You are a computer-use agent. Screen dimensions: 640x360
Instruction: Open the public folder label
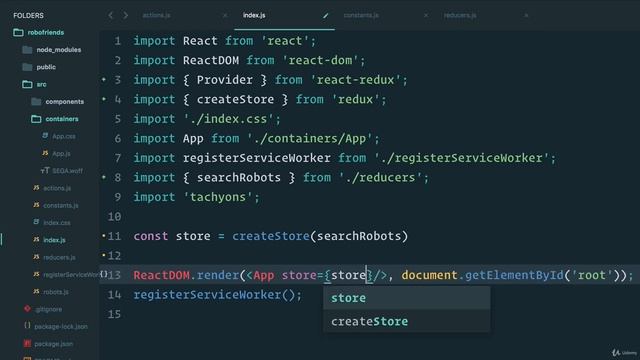click(x=46, y=67)
